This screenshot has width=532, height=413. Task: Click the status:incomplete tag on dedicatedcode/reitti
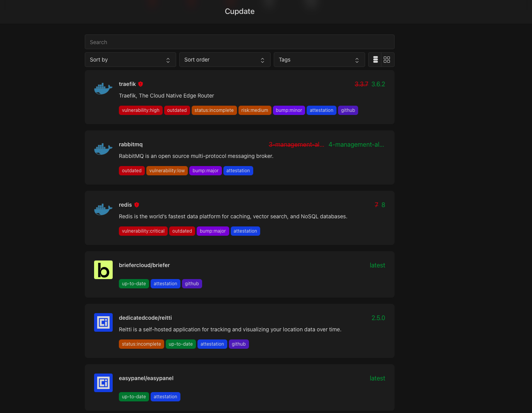[141, 344]
